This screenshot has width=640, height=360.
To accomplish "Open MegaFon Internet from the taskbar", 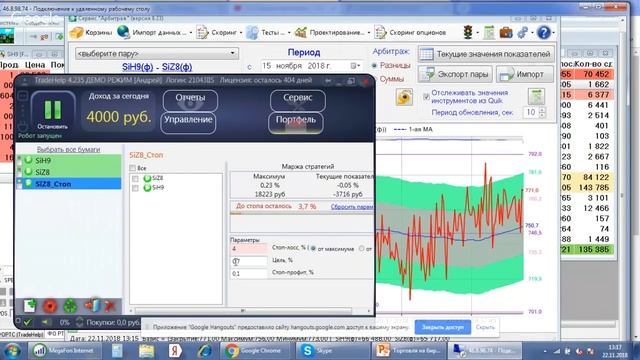I will tap(64, 351).
